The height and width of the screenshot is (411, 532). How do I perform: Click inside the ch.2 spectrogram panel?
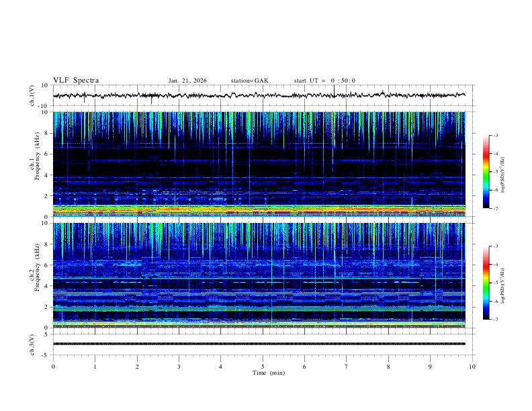click(x=259, y=275)
